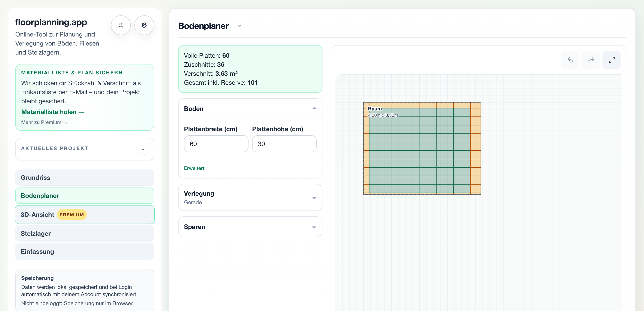644x311 pixels.
Task: Click Materialliste holen link
Action: pyautogui.click(x=53, y=112)
